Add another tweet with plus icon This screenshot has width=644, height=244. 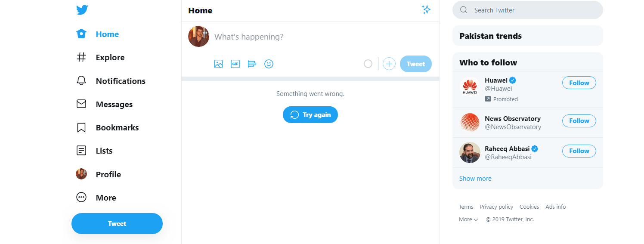coord(389,64)
